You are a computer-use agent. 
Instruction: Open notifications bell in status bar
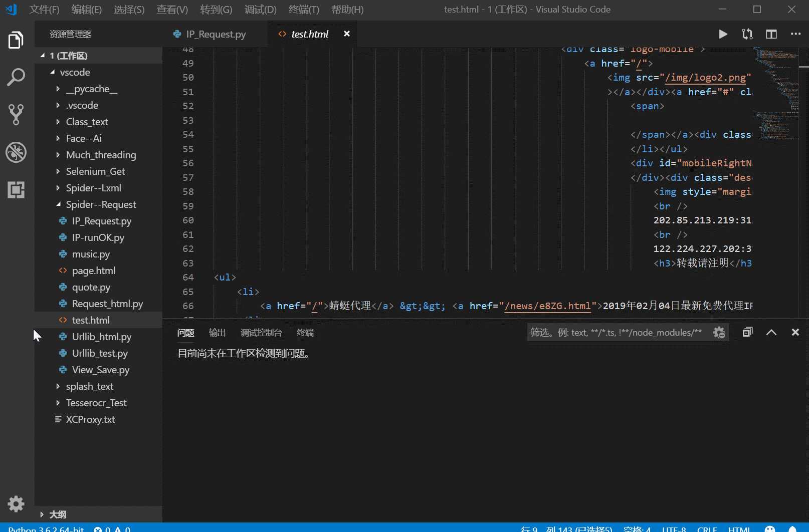[792, 529]
